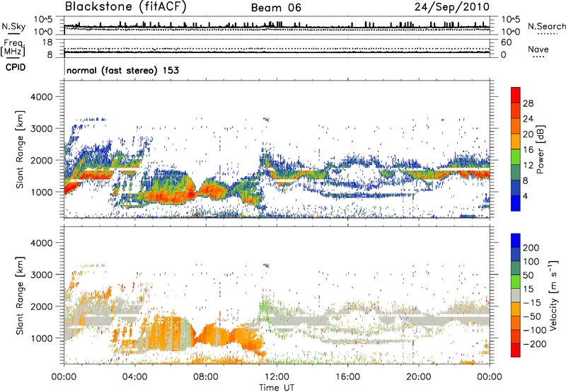Click the left '10^5' noise axis tick
Screen dimensions: 566x392
click(x=43, y=20)
